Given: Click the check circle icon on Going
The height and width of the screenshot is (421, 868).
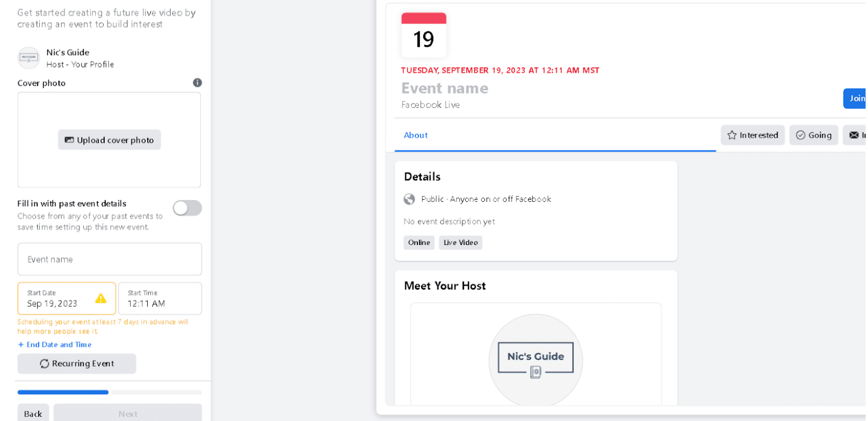Looking at the screenshot, I should coord(801,135).
